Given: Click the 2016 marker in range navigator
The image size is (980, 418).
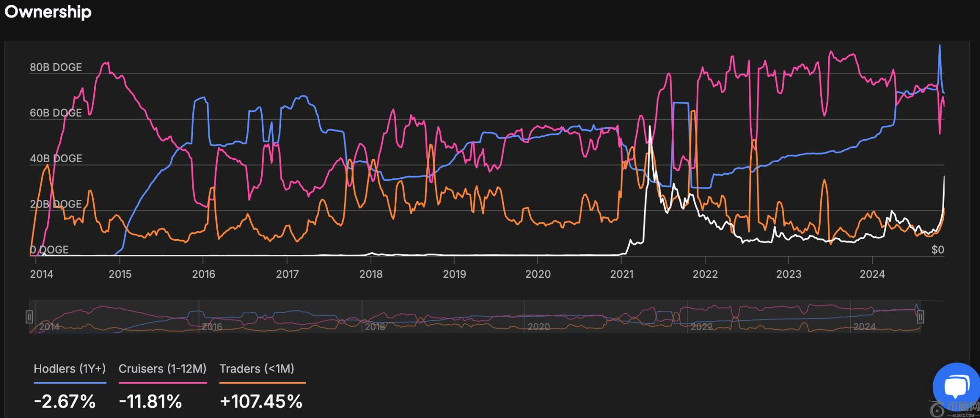Looking at the screenshot, I should click(x=212, y=327).
